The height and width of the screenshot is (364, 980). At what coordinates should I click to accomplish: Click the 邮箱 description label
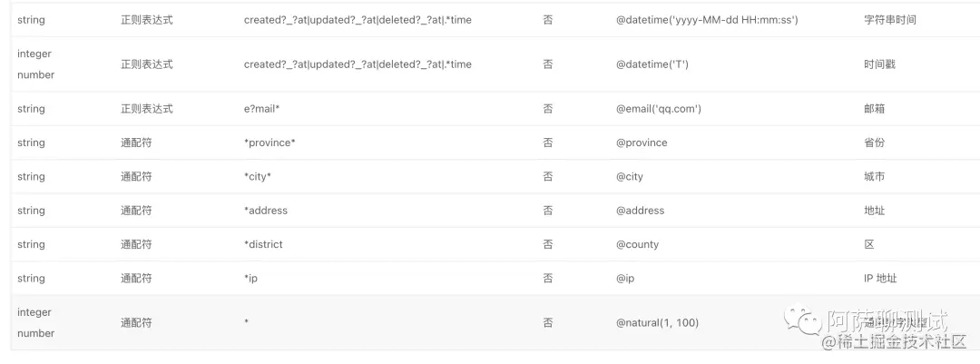pyautogui.click(x=875, y=109)
